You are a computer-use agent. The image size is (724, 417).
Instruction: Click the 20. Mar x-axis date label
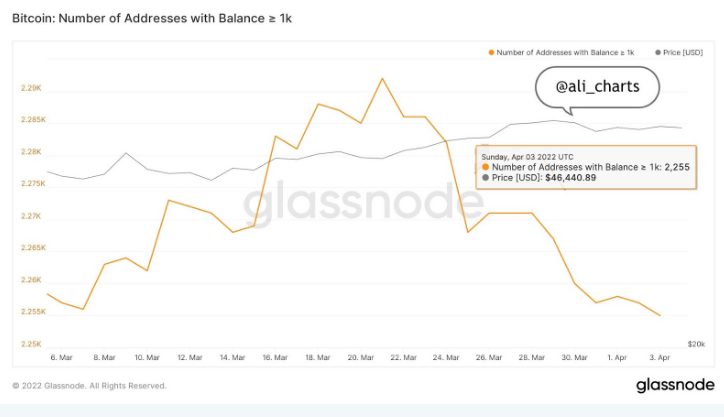361,357
